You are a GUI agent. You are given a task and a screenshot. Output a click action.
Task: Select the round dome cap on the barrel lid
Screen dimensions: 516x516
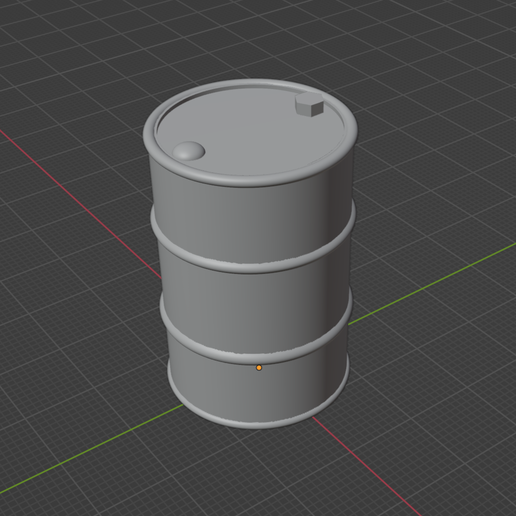pos(189,151)
